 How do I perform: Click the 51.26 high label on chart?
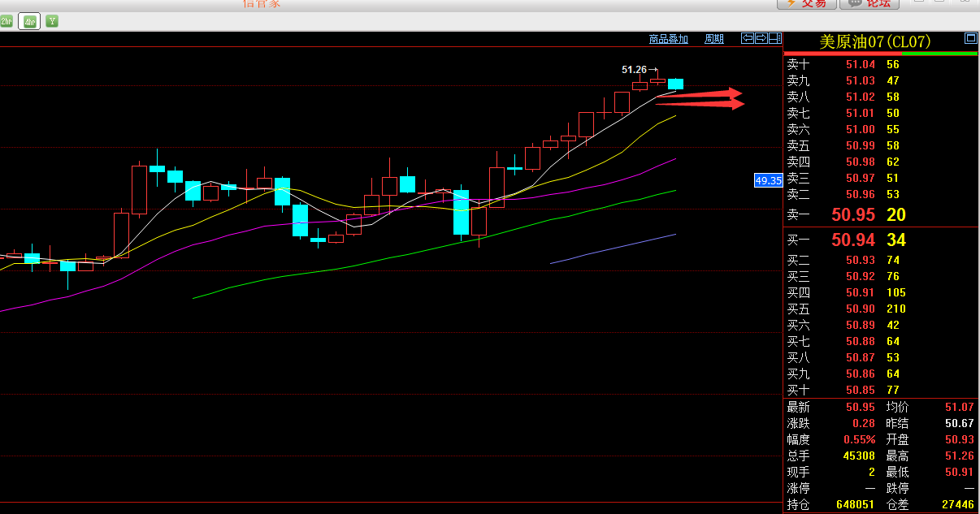coord(634,70)
